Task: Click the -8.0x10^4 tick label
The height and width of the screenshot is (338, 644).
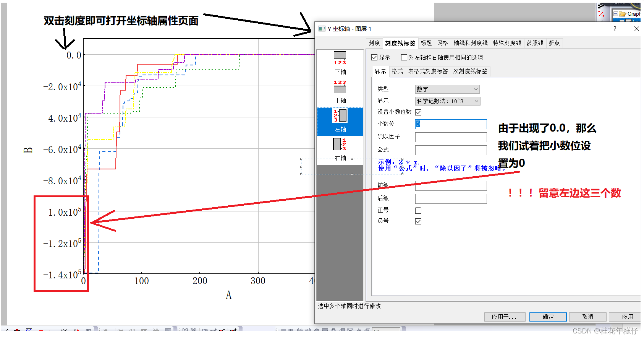Action: (x=62, y=180)
